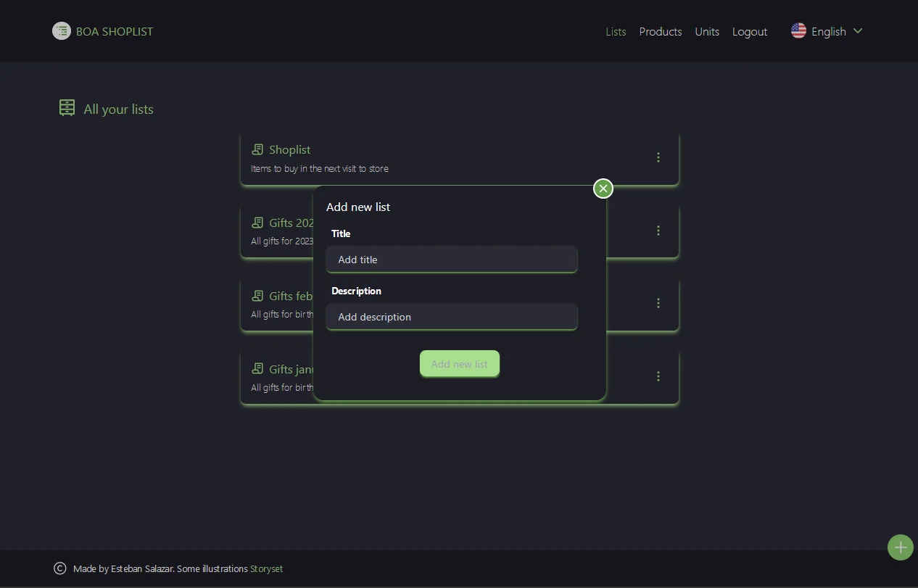Image resolution: width=918 pixels, height=588 pixels.
Task: Select Lists in the navigation bar
Action: (x=616, y=32)
